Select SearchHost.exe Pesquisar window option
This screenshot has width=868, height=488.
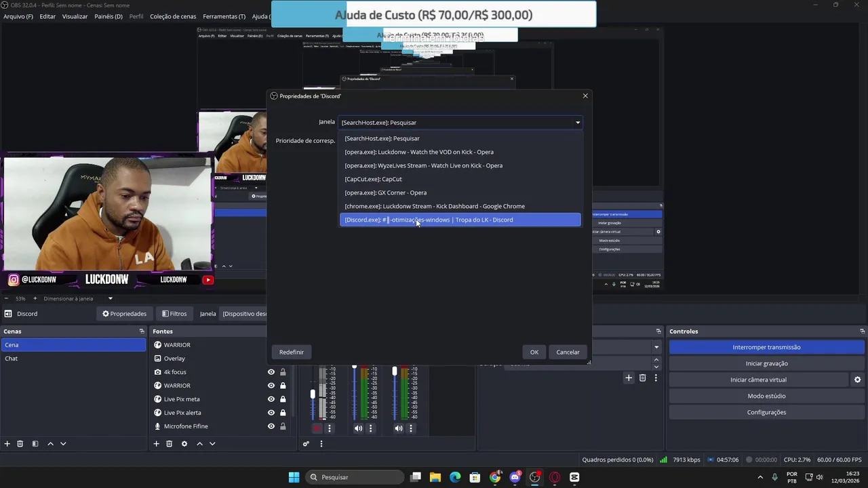(x=460, y=138)
